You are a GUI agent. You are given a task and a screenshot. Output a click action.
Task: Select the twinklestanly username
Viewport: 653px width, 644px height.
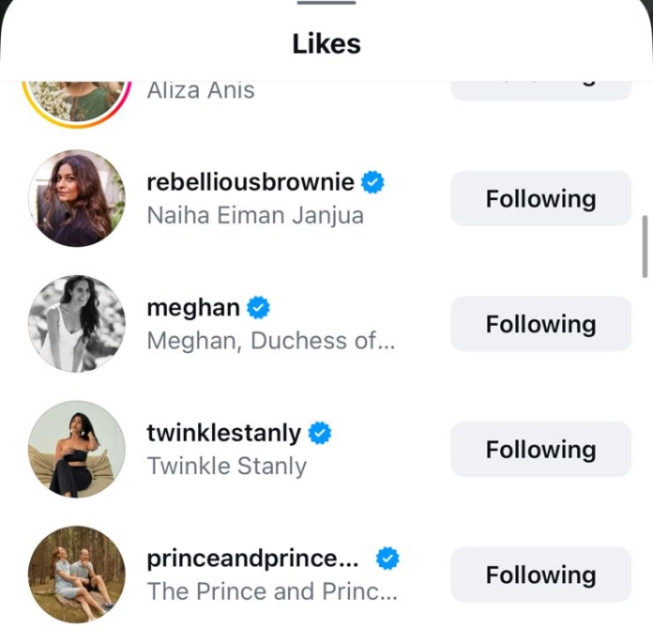[x=223, y=433]
